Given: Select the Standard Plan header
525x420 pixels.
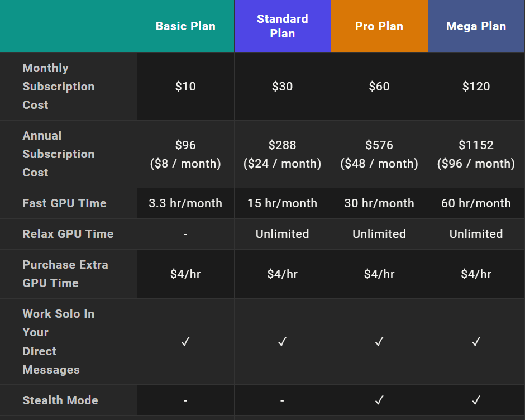Looking at the screenshot, I should (x=282, y=26).
